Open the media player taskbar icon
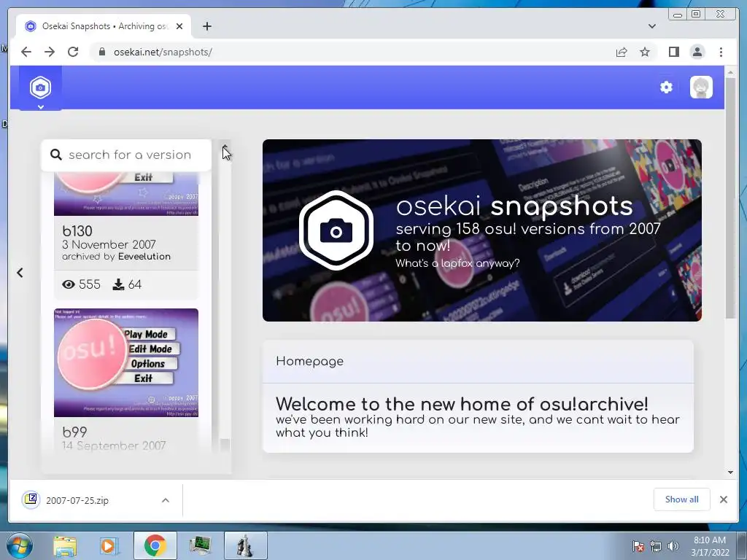Viewport: 747px width, 560px height. click(109, 545)
